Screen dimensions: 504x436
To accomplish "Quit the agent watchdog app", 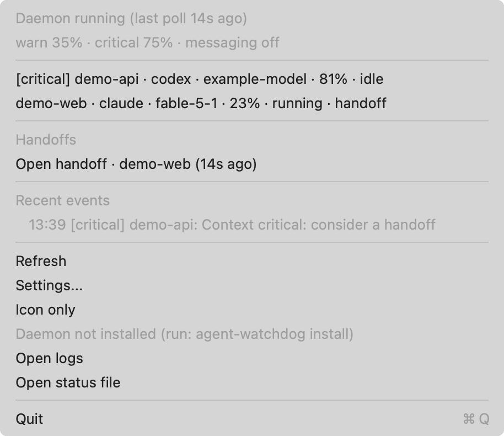I will point(252,419).
